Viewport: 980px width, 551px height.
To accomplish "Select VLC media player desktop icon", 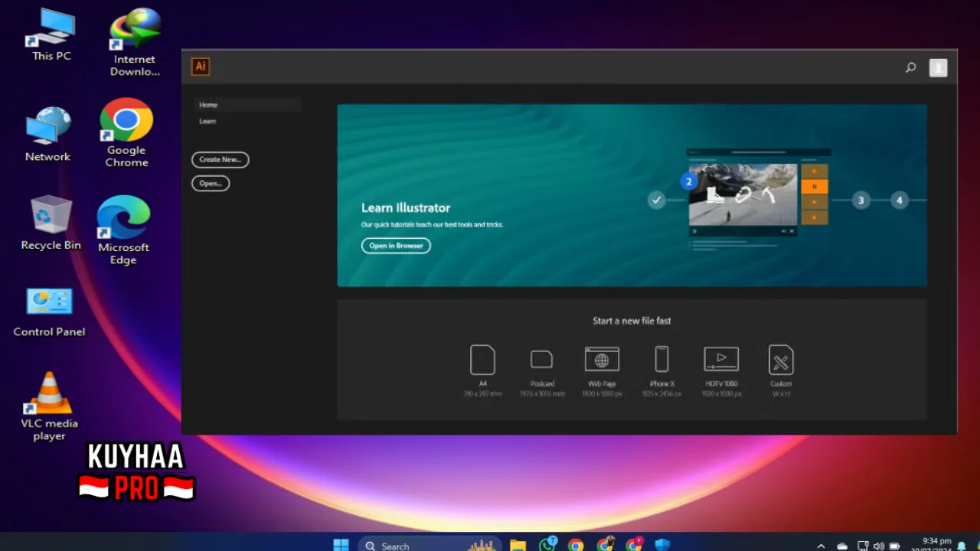I will point(50,406).
